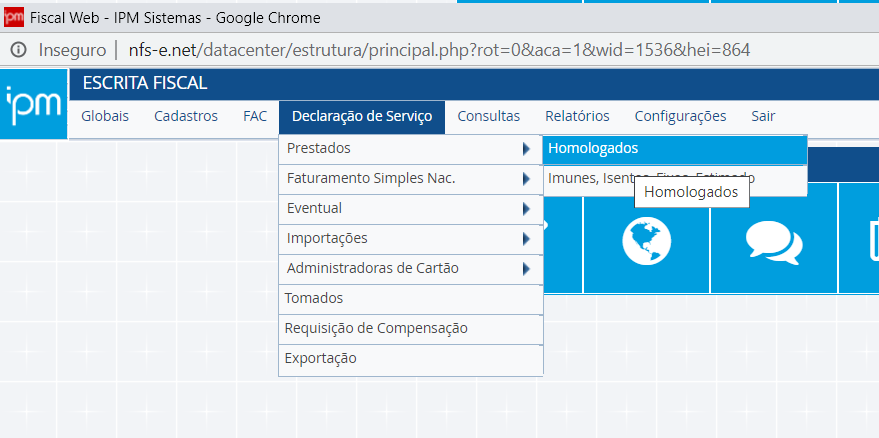The height and width of the screenshot is (438, 879).
Task: Select Exportação menu entry
Action: pos(320,358)
